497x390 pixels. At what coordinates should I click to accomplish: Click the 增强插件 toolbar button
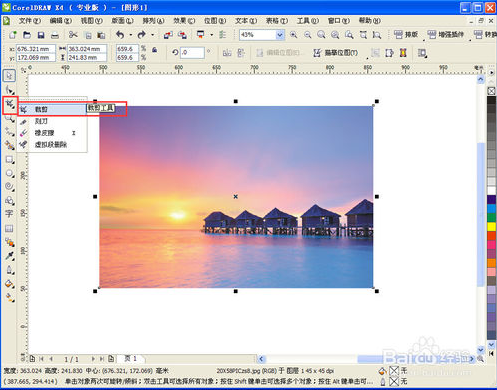[446, 34]
